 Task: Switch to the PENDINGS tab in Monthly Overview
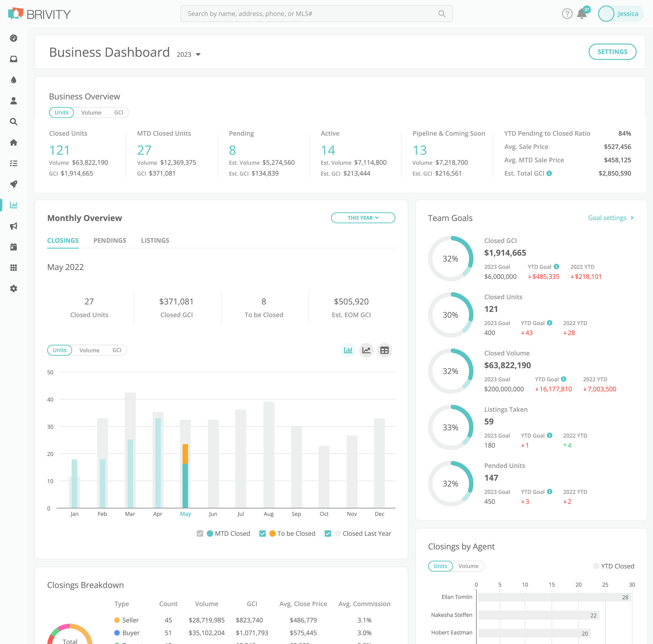point(110,241)
